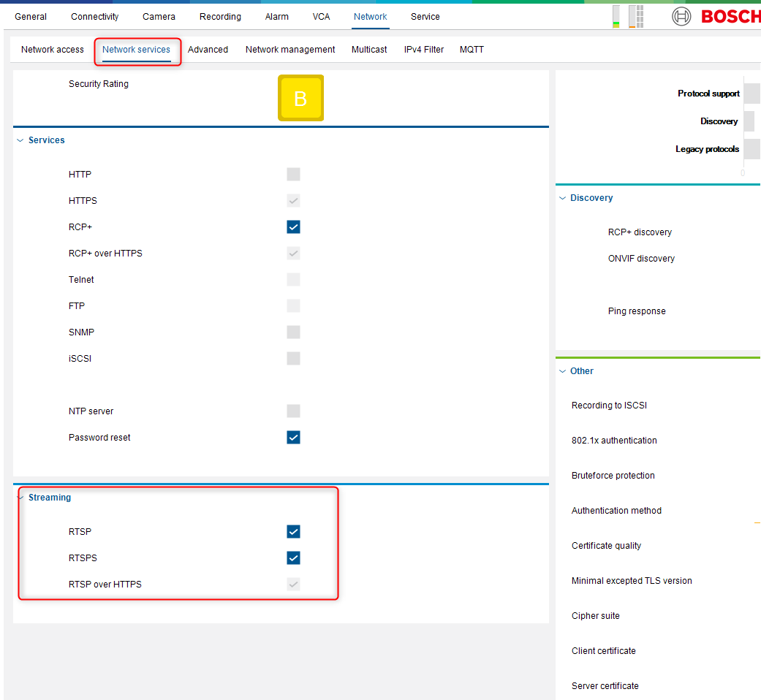Collapse the Services section
The width and height of the screenshot is (761, 700).
click(20, 140)
